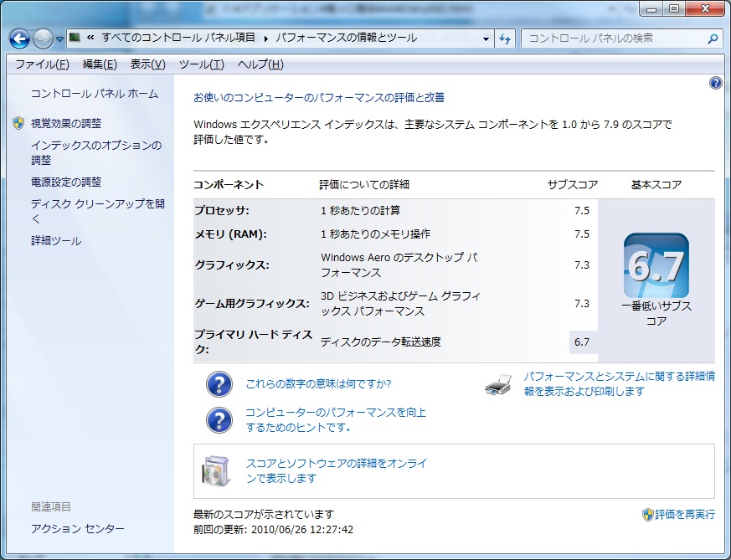
Task: Select the プライマリ ハード ディスク: label
Action: click(x=253, y=342)
